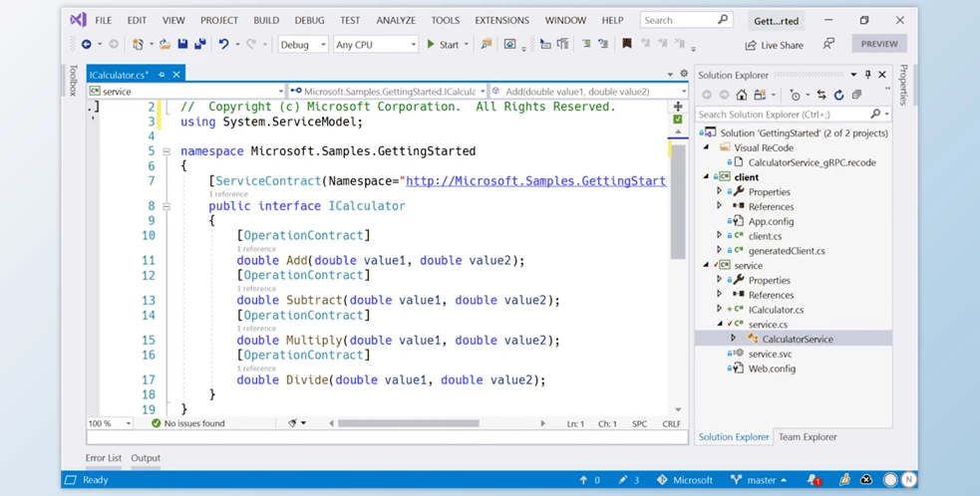This screenshot has height=496, width=980.
Task: Open the BUILD menu
Action: coord(266,20)
